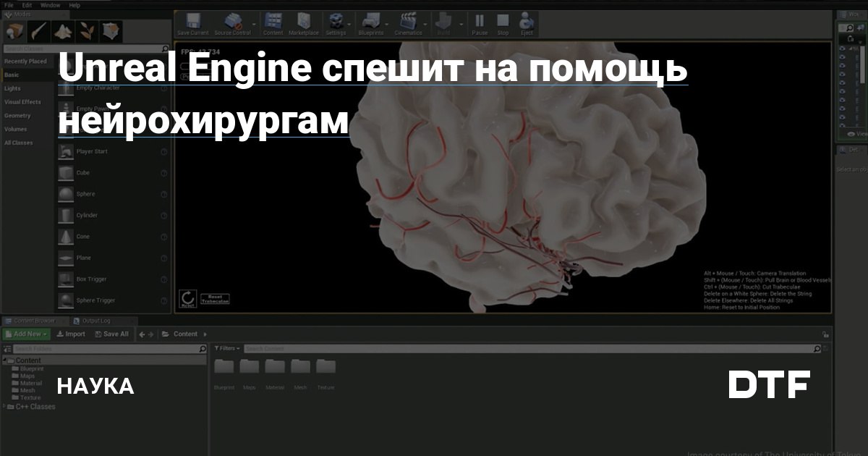Expand Source Control dropdown arrow
The image size is (868, 456).
(254, 23)
